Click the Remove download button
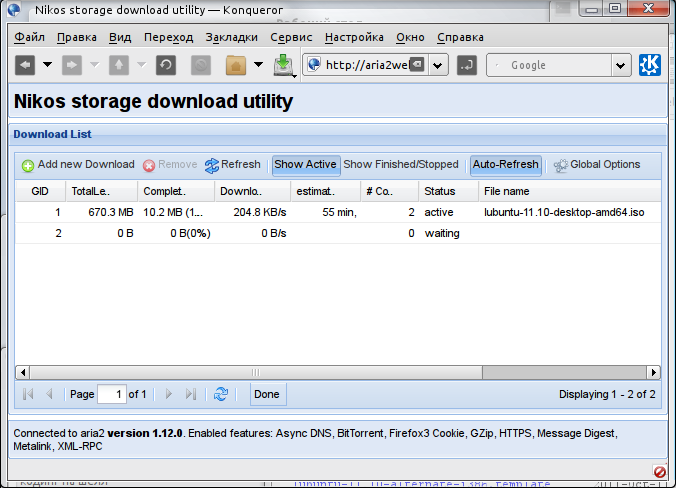The image size is (676, 488). tap(170, 165)
